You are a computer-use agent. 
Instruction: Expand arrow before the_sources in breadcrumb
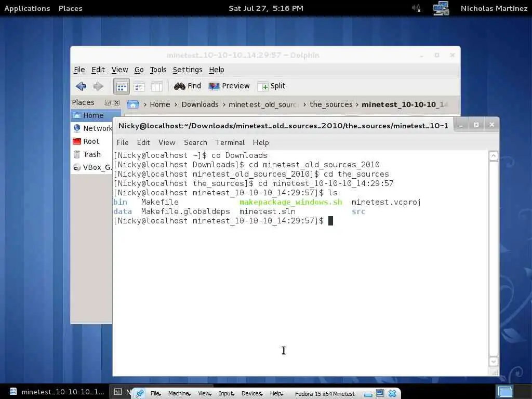[x=304, y=104]
